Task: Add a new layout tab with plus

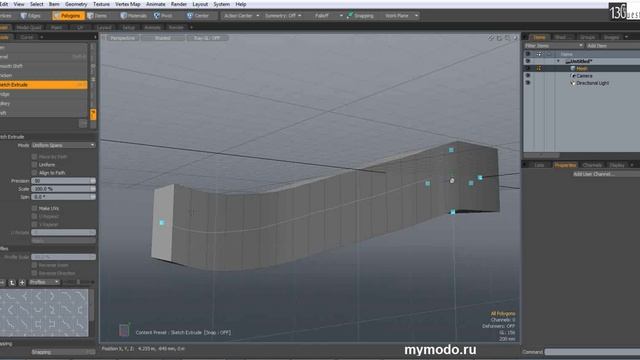Action: (x=191, y=27)
